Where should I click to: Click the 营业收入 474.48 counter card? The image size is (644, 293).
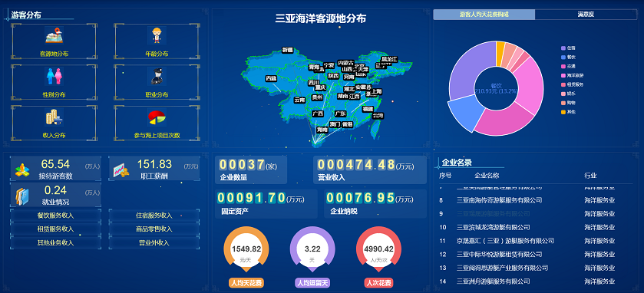tap(370, 170)
